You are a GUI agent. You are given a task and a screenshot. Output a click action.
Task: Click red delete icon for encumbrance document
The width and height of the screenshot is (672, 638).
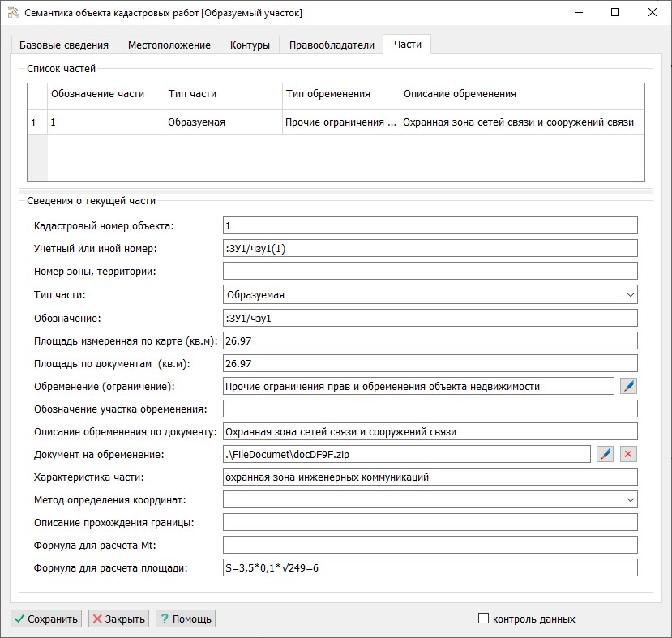pos(628,454)
